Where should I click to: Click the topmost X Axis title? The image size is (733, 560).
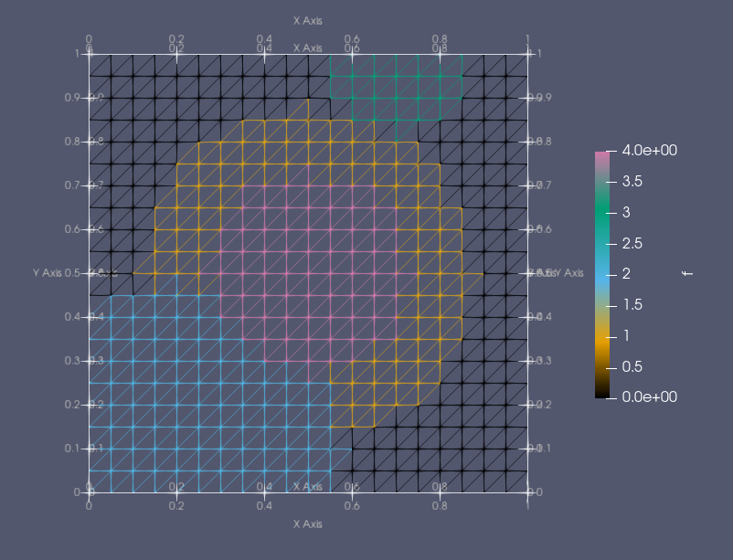point(308,21)
